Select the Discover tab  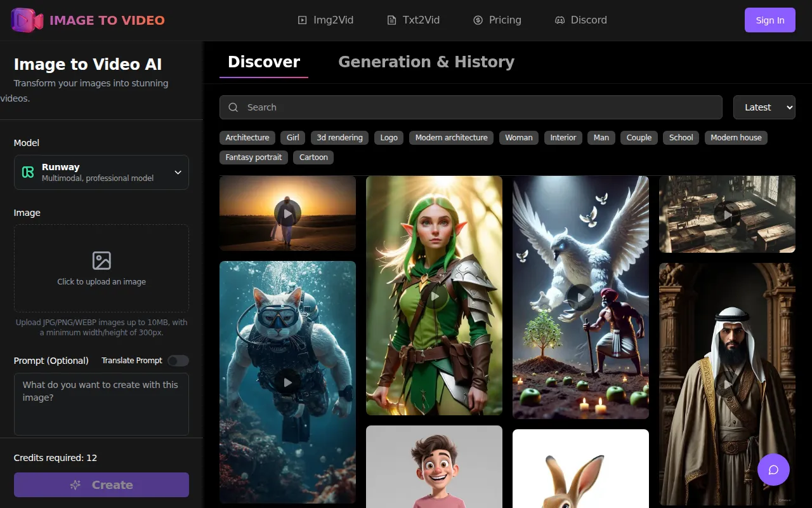(x=264, y=62)
